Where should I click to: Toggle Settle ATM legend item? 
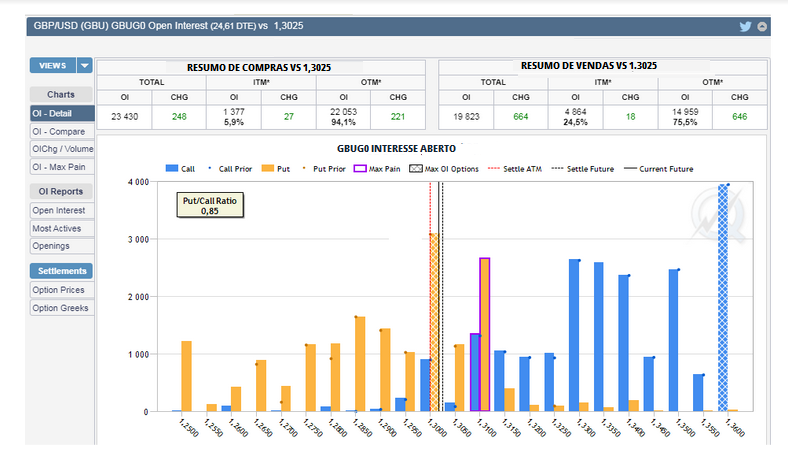click(515, 169)
